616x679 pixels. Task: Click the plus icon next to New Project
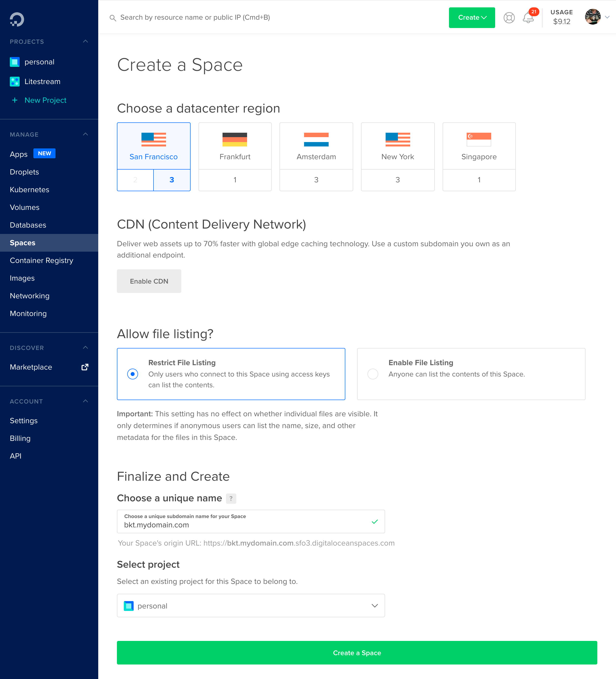pyautogui.click(x=14, y=100)
